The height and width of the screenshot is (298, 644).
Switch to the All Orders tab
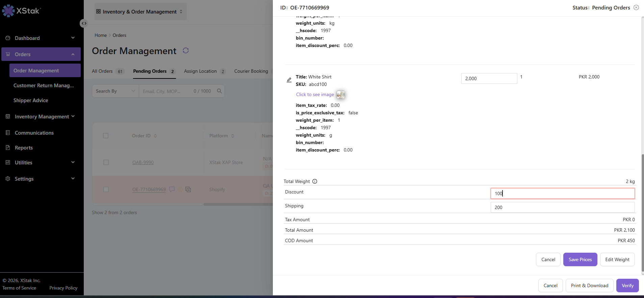coord(108,71)
